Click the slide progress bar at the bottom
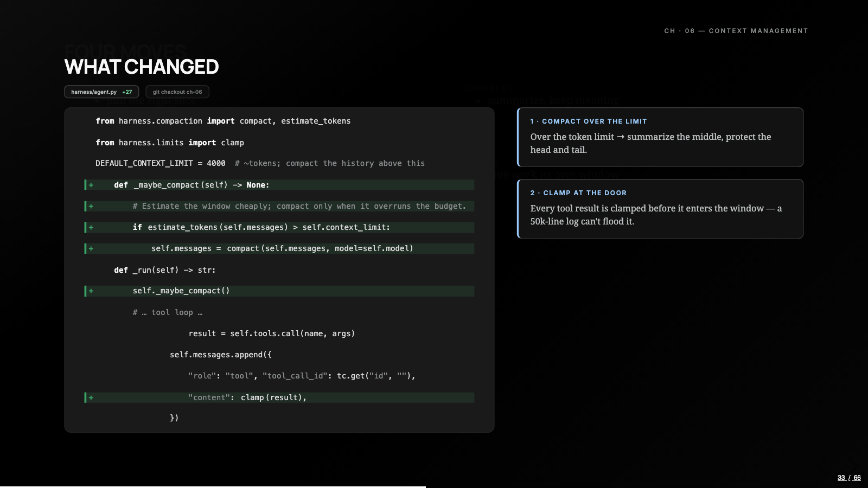Image resolution: width=868 pixels, height=488 pixels. coord(434,487)
